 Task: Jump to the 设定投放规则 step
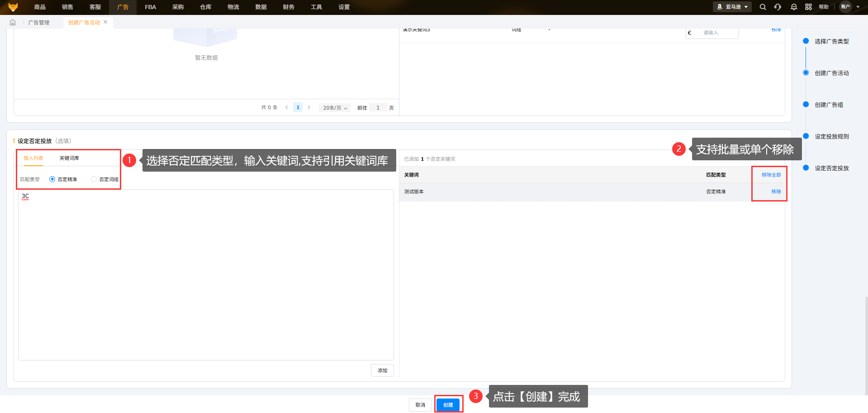pos(831,136)
